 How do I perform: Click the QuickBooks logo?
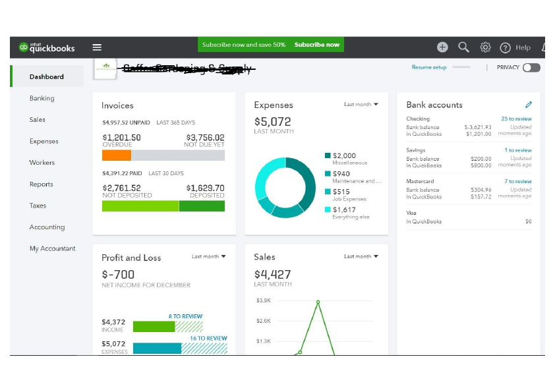pos(47,47)
